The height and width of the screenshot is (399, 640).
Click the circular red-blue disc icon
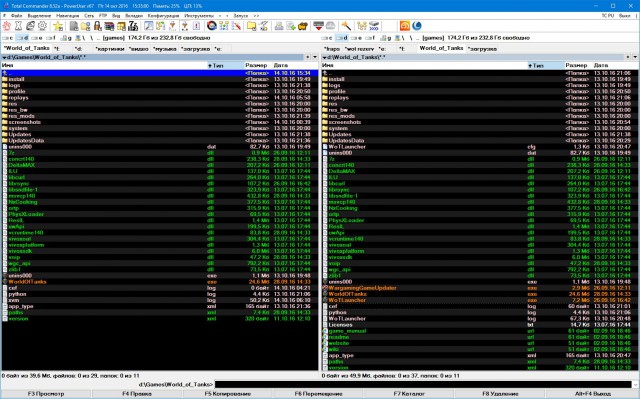211,26
